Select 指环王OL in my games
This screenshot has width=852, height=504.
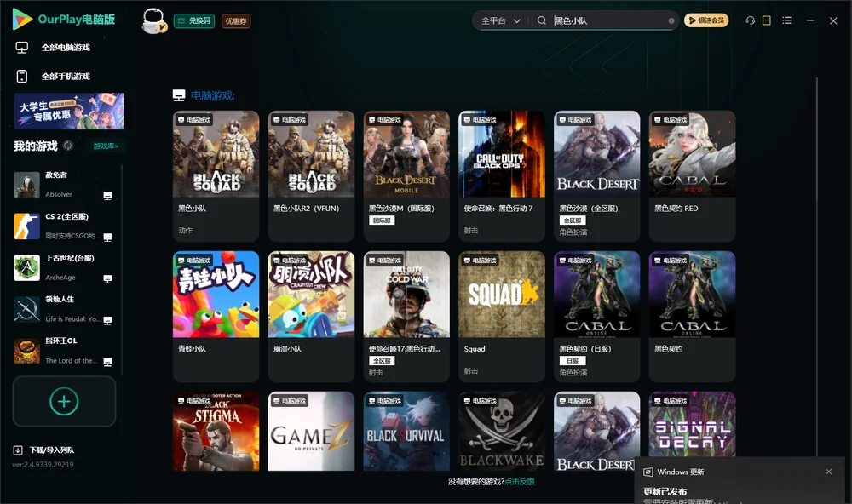coord(64,351)
